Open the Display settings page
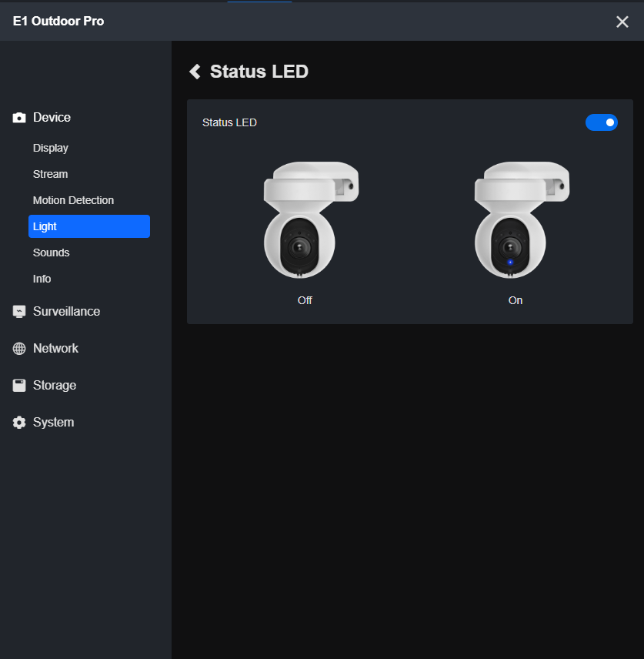The width and height of the screenshot is (644, 659). coord(50,148)
